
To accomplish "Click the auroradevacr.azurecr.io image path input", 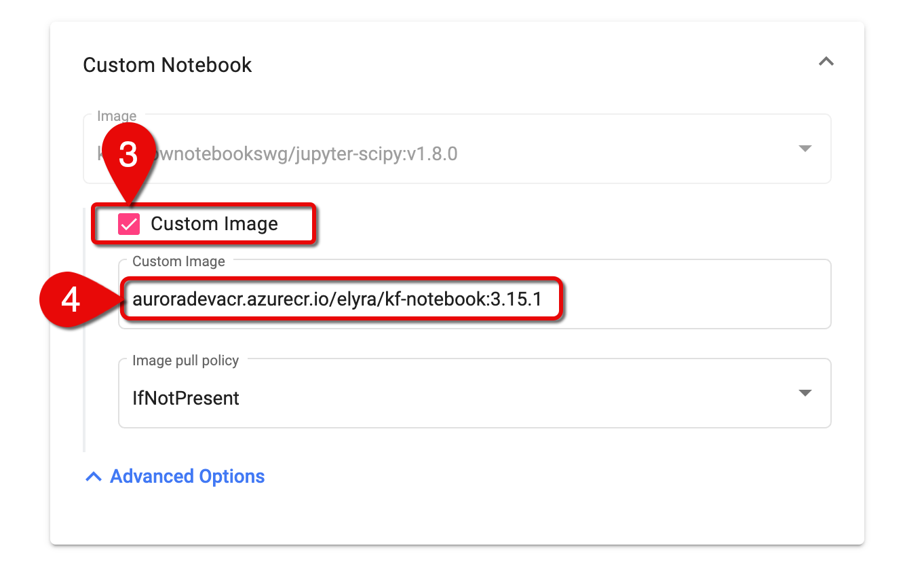I will coord(339,299).
